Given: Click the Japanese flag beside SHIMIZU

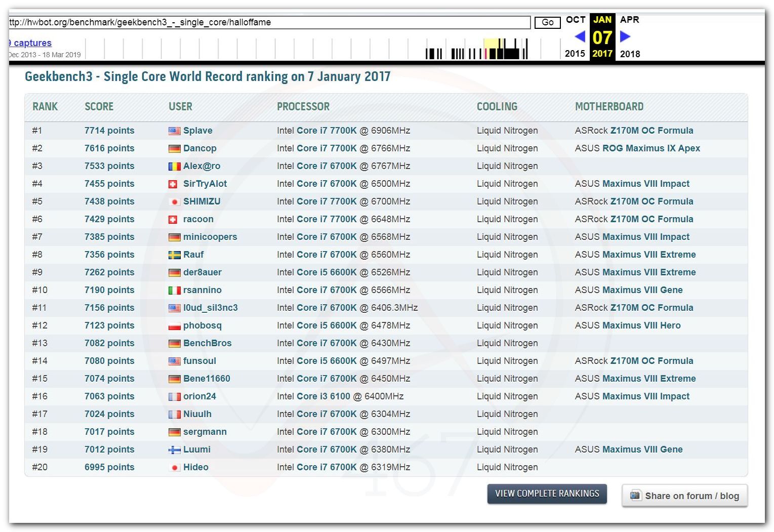Looking at the screenshot, I should (174, 201).
